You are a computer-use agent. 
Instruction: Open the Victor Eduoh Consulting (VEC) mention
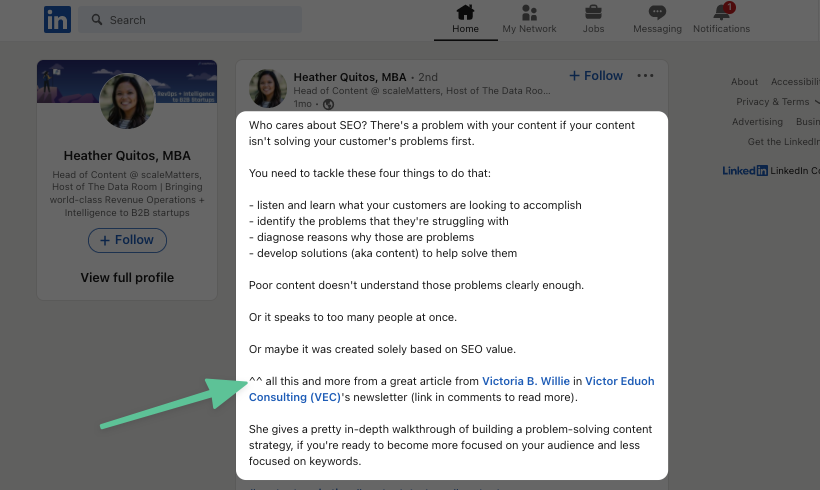pos(451,389)
